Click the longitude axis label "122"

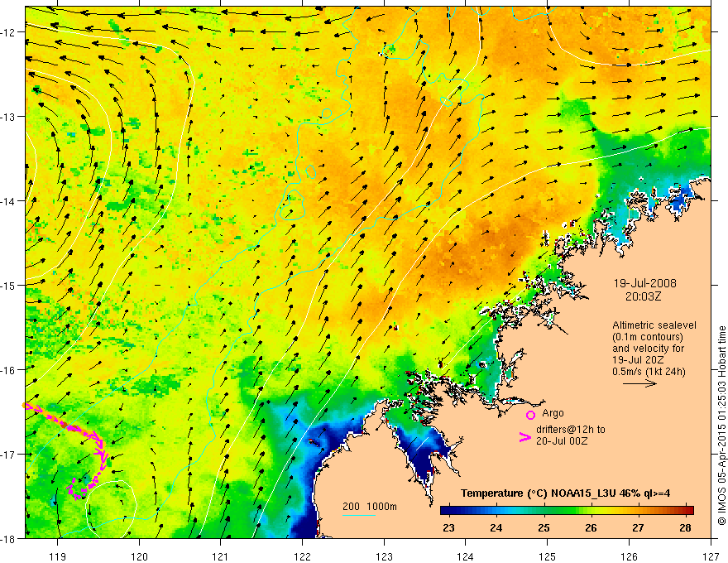coord(302,556)
